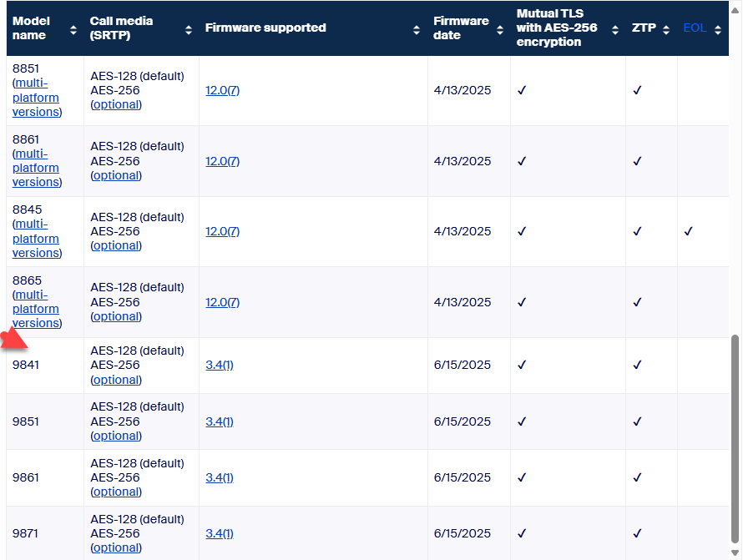Screen dimensions: 743x560
Task: Sort by ZTP column arrows
Action: coord(666,29)
